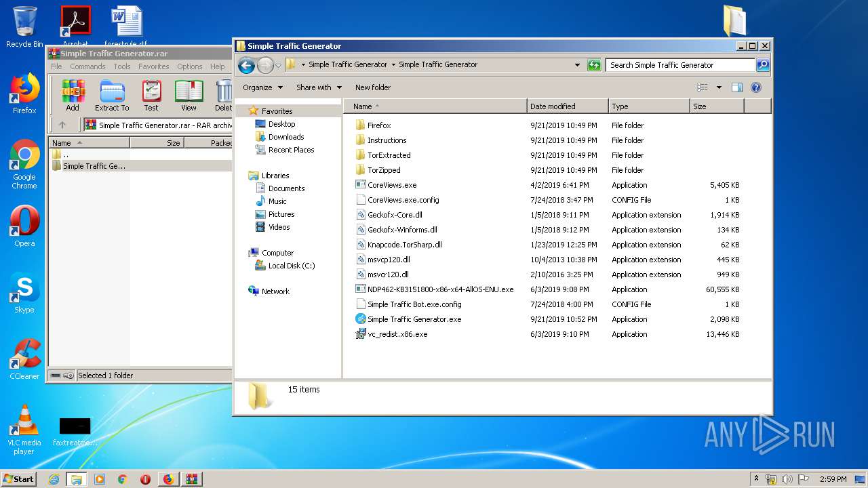Open Favorites menu in WinRAR

point(154,66)
